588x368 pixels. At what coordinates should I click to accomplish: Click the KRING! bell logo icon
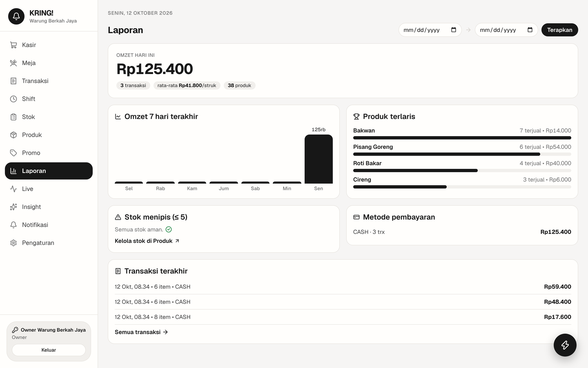pos(16,16)
